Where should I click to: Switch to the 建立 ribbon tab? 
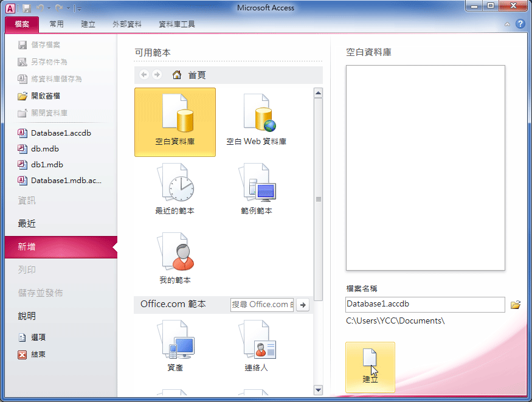tap(88, 24)
